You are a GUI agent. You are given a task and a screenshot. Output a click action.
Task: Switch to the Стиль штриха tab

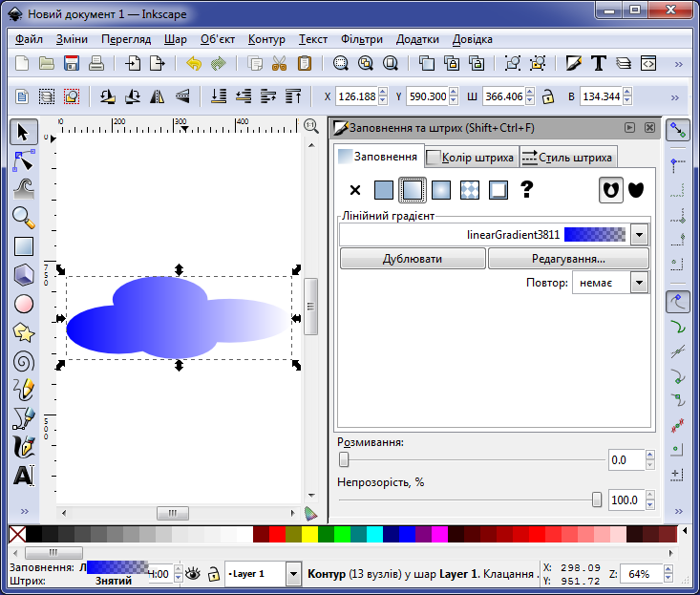568,158
